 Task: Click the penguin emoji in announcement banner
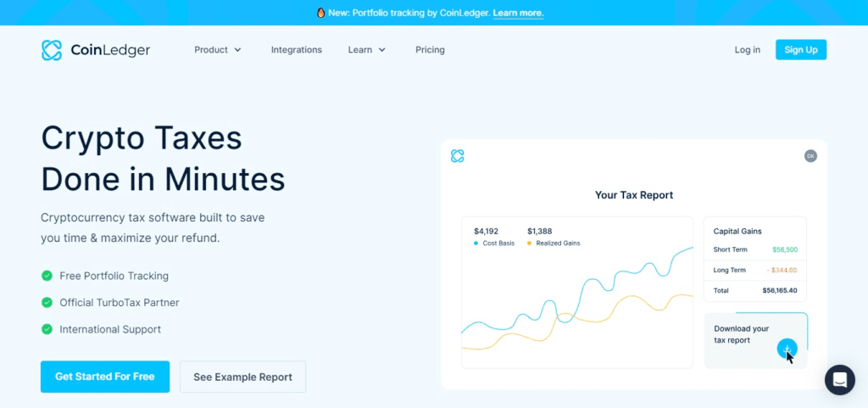(320, 13)
